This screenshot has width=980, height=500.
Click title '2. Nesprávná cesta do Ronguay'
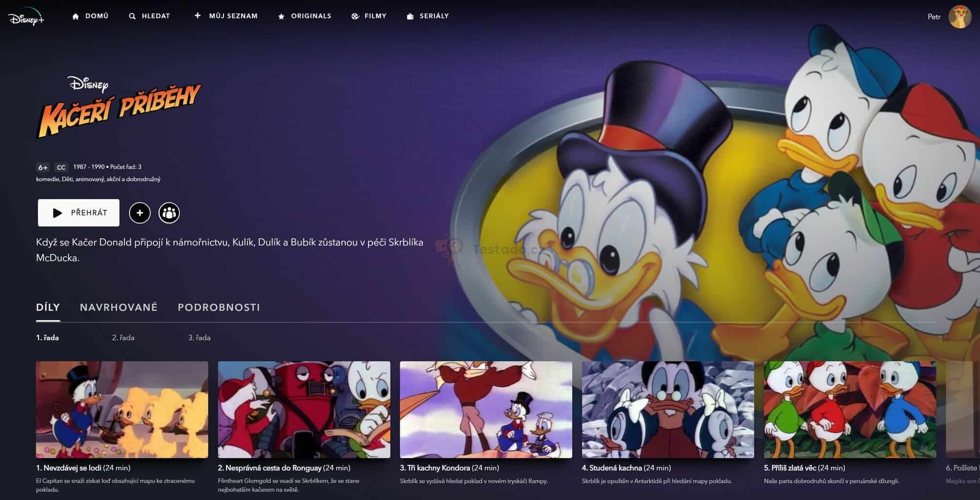click(x=270, y=468)
